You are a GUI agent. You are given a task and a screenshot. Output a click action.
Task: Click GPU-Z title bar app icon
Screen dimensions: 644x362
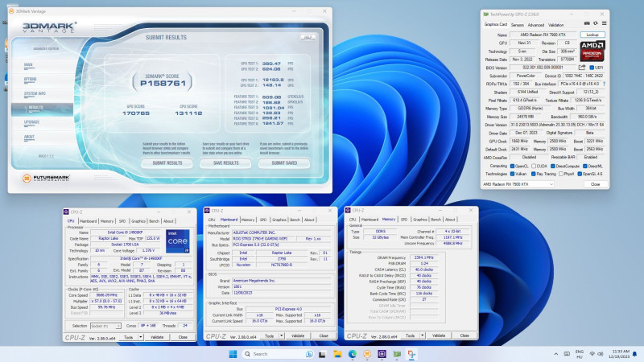(x=486, y=14)
